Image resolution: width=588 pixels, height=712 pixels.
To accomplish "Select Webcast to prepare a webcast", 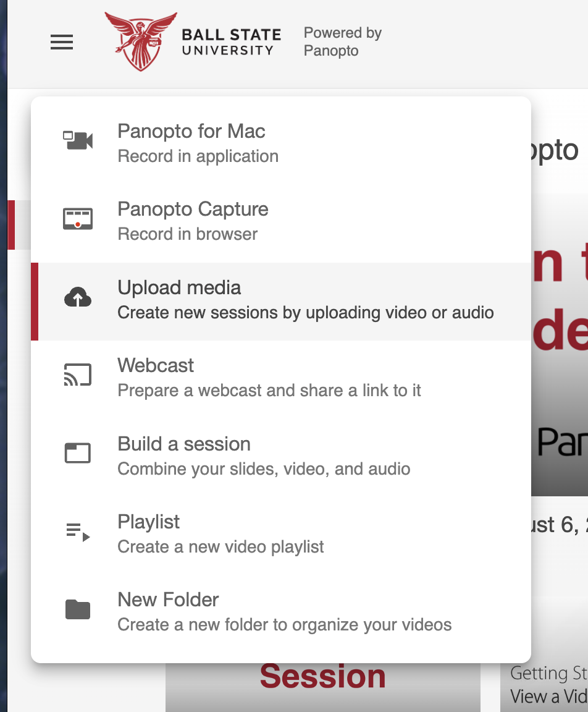I will pyautogui.click(x=156, y=365).
